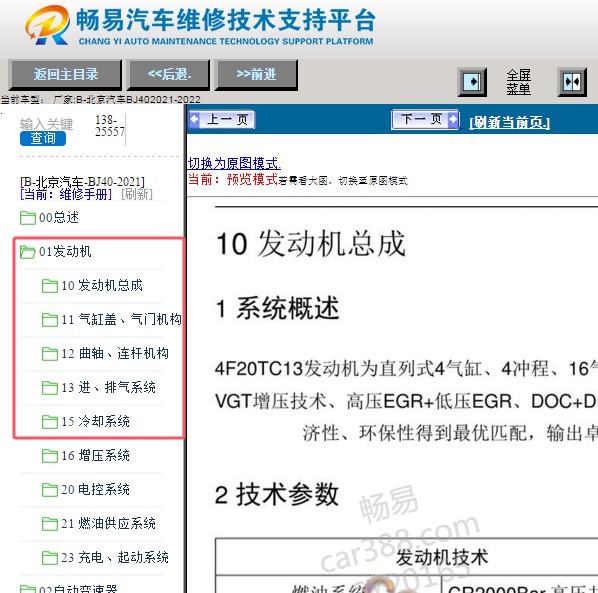Screen dimensions: 598x593
Task: Click folder icon for 10 发动机总成
Action: 50,286
